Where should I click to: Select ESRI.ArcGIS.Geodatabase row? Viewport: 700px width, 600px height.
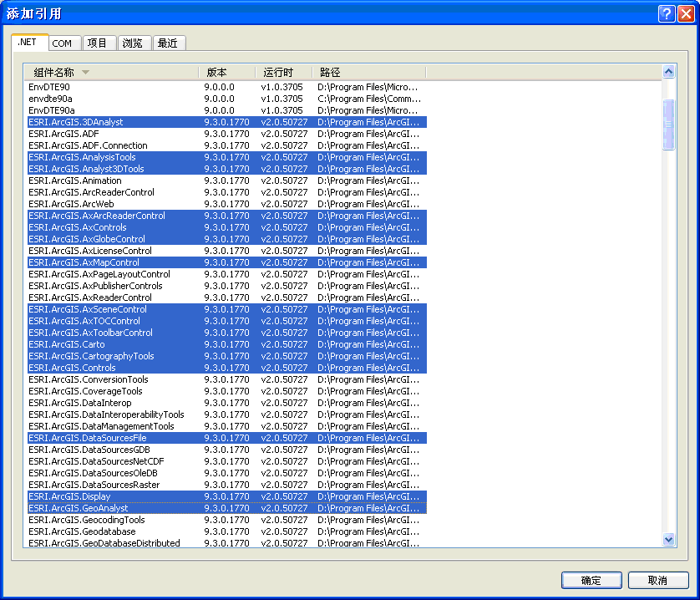(226, 531)
